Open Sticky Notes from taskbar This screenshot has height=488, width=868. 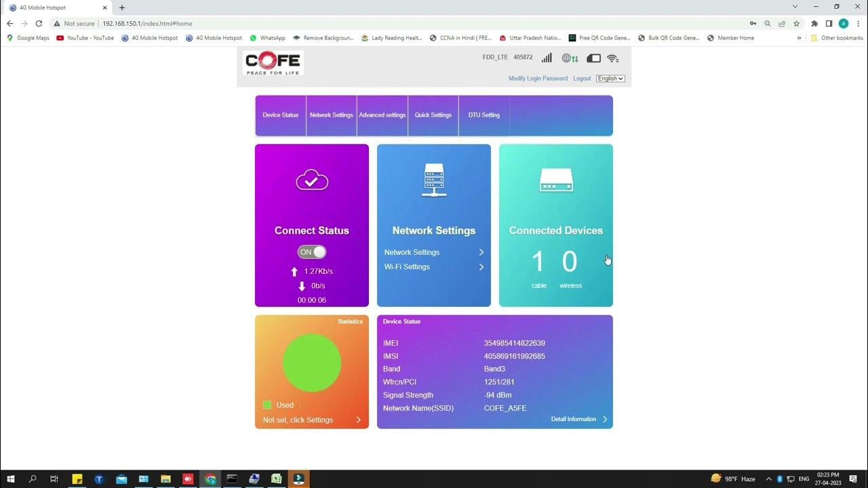point(77,479)
